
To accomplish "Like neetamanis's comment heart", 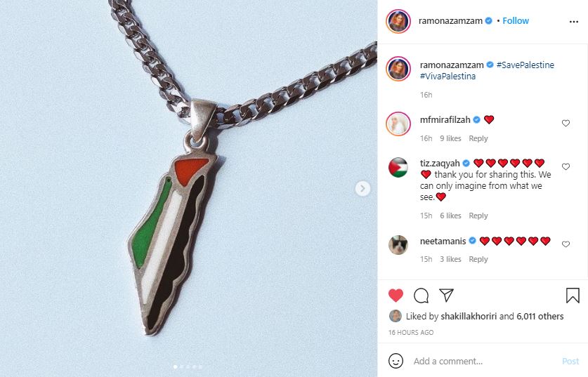I will coord(566,244).
